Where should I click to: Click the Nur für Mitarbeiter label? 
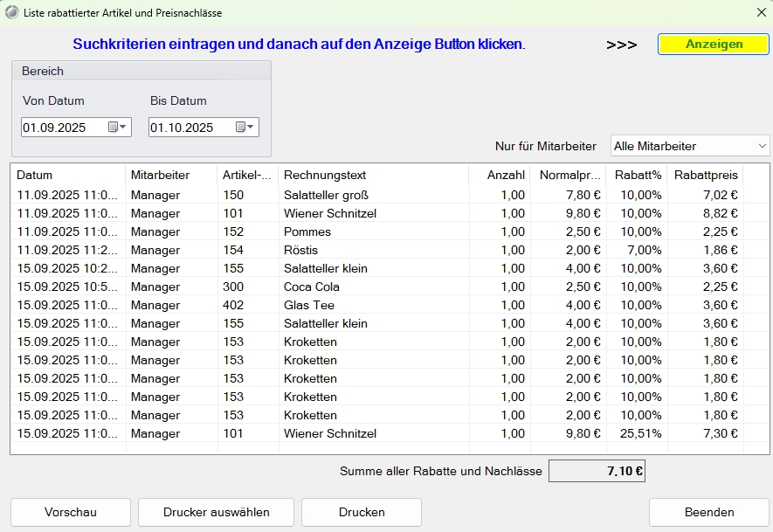click(x=545, y=146)
